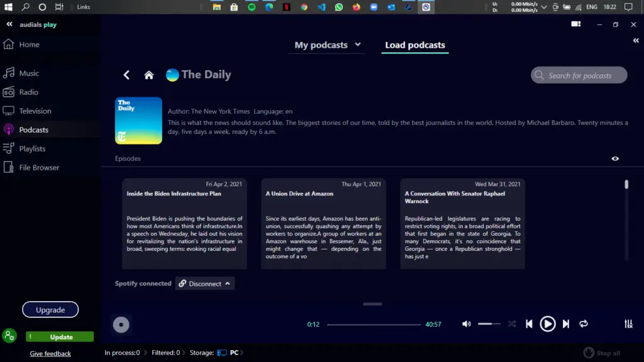Open the equalizer settings icon
Image resolution: width=644 pixels, height=362 pixels.
click(628, 324)
